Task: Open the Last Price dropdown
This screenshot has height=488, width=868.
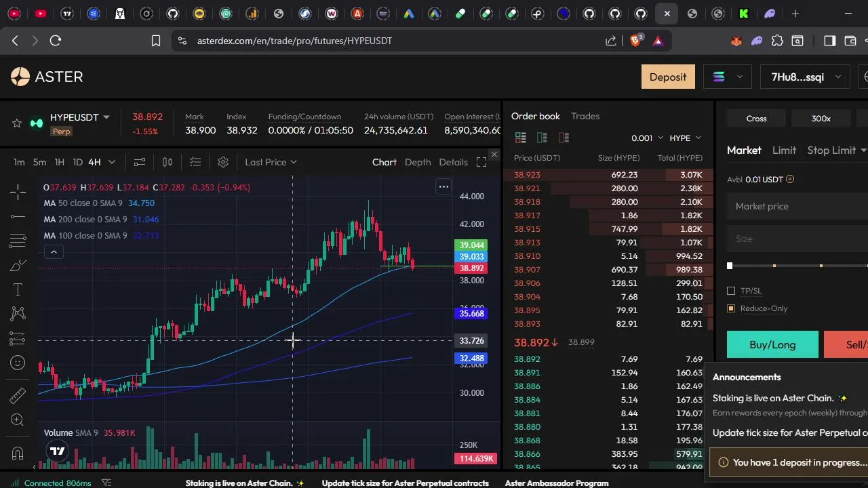Action: (x=271, y=162)
